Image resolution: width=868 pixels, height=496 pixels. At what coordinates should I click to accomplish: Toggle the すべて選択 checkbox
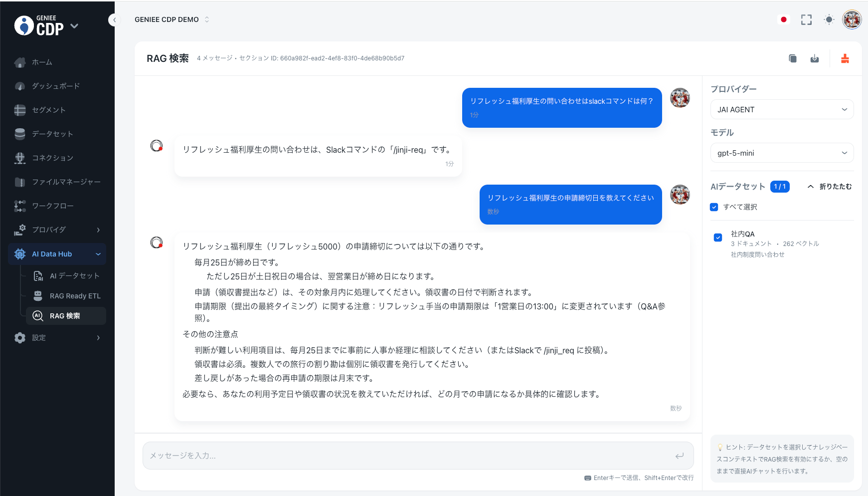tap(714, 207)
